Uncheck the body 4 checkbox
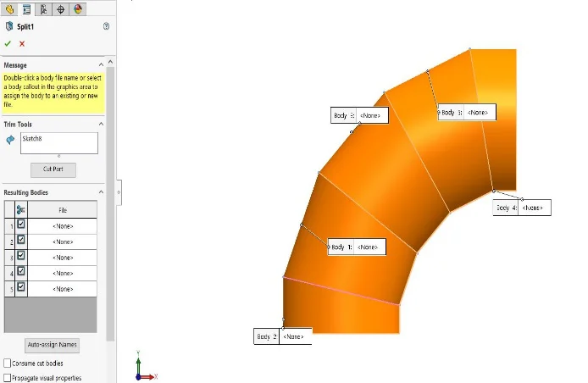The height and width of the screenshot is (383, 588). 21,271
